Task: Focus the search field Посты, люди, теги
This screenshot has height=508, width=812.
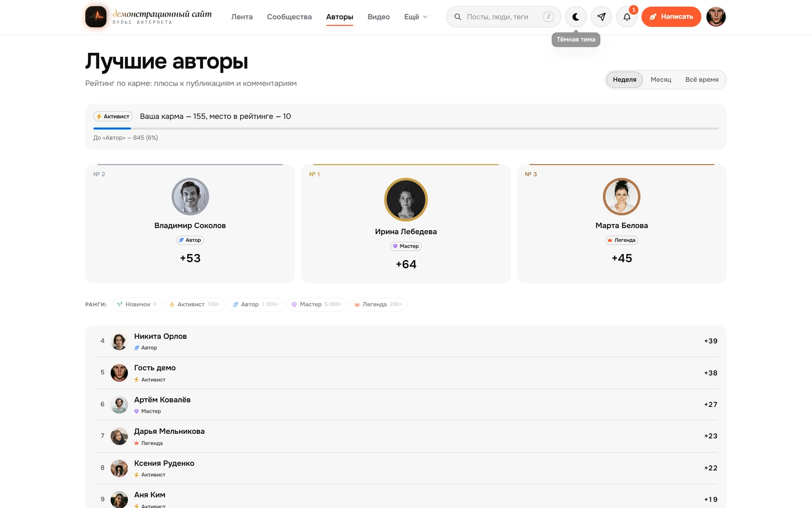Action: pos(503,17)
